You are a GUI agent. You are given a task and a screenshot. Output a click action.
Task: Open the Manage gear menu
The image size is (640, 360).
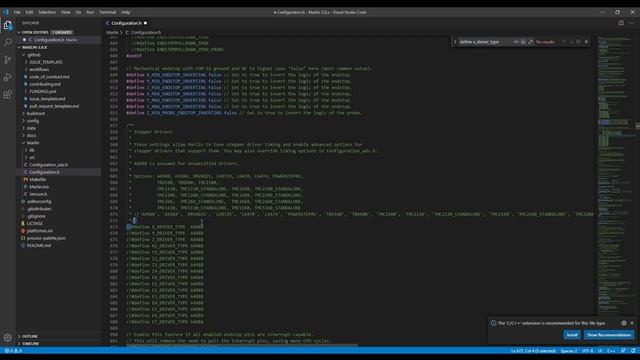8,337
